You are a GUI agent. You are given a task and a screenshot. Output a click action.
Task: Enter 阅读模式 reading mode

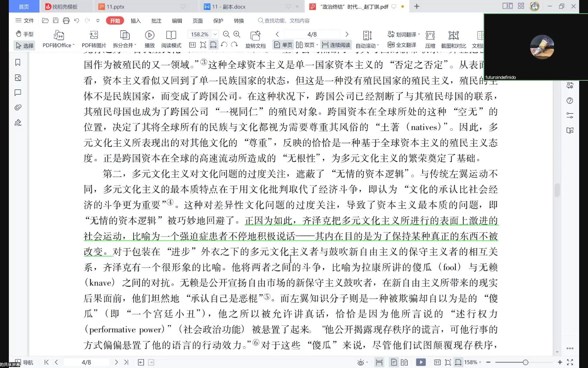pyautogui.click(x=171, y=39)
